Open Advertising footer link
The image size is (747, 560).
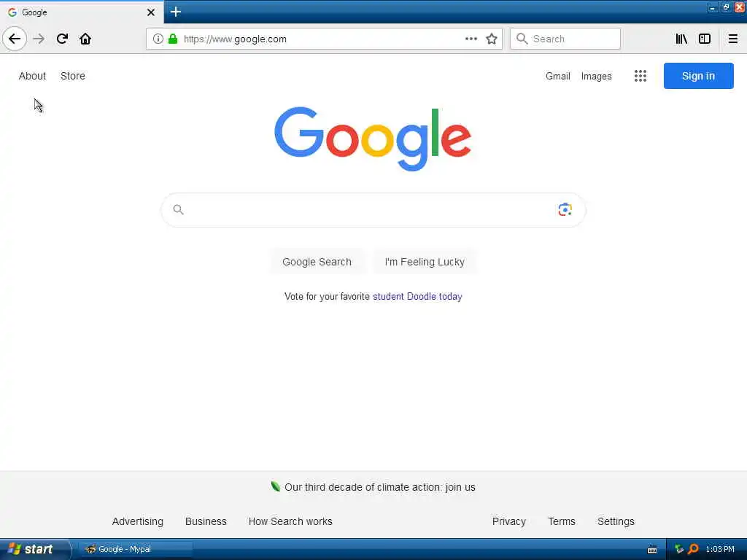[138, 521]
